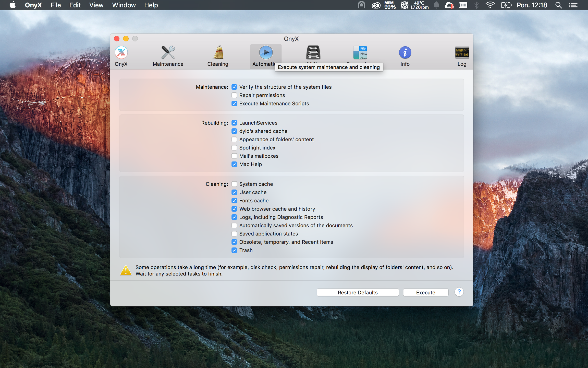Click the battery status icon
588x368 pixels.
[506, 5]
